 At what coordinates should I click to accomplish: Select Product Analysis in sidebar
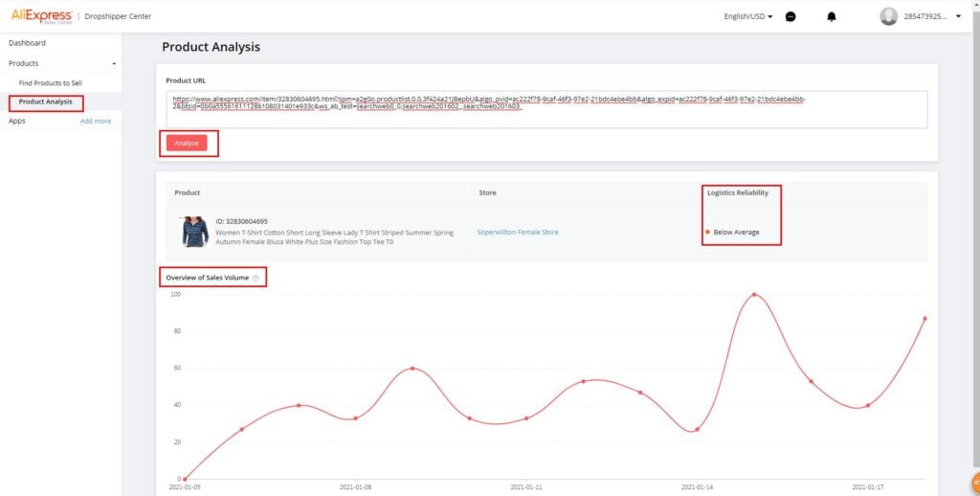(46, 101)
